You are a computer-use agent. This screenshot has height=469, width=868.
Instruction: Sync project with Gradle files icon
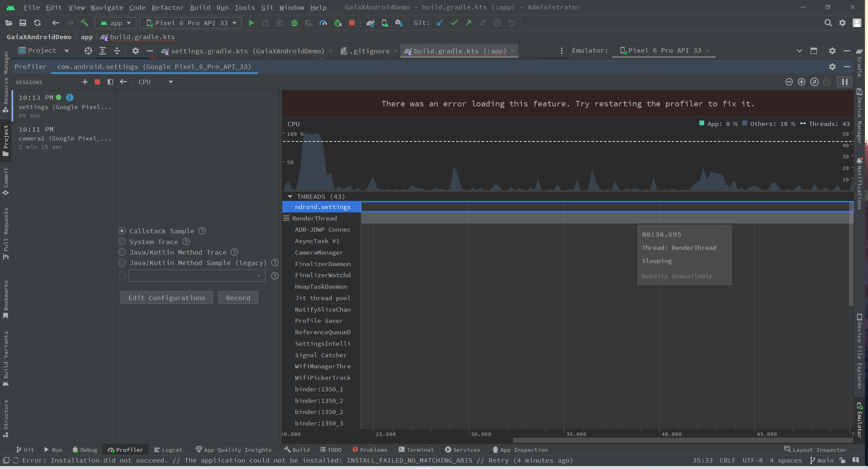370,23
